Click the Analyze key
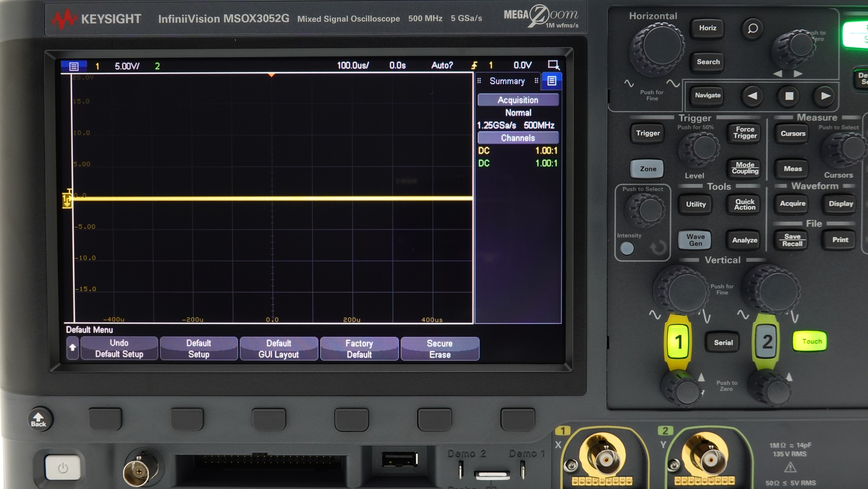 [744, 240]
